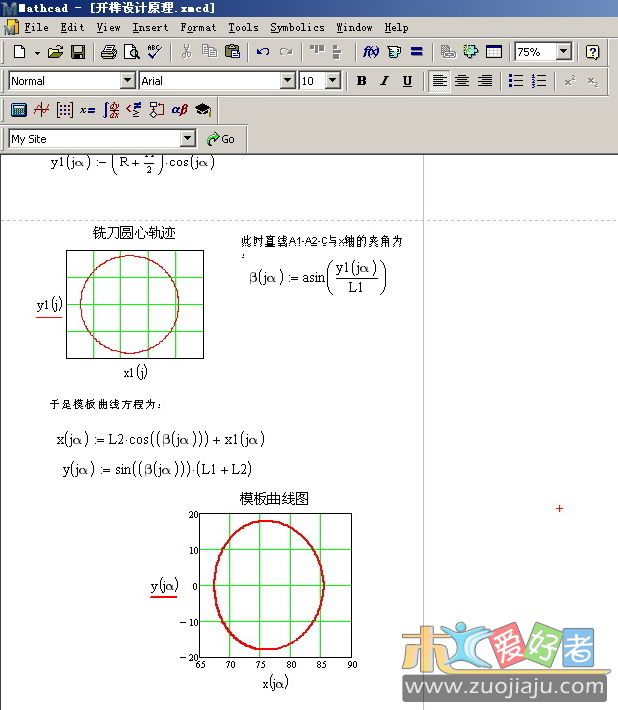Open the Boolean toolbar icon
Screen dimensions: 618x710
coord(134,110)
